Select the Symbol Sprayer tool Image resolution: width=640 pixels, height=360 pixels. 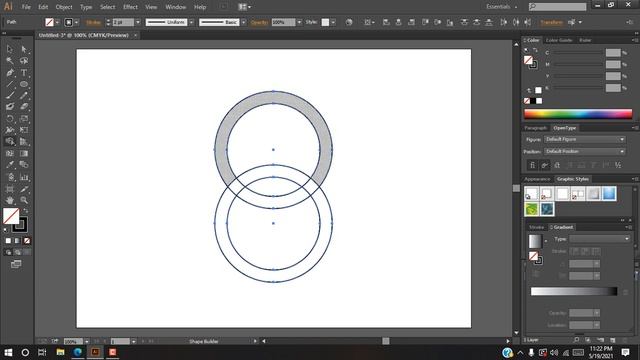pyautogui.click(x=10, y=177)
